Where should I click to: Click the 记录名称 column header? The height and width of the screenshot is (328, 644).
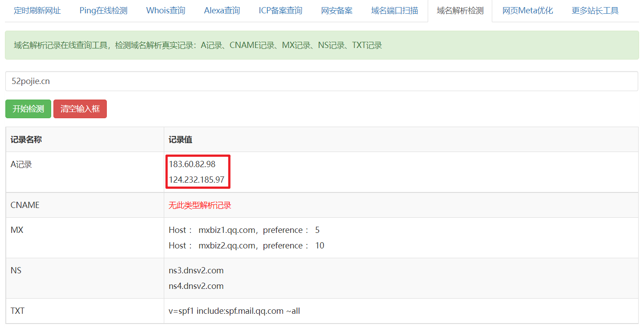point(26,140)
